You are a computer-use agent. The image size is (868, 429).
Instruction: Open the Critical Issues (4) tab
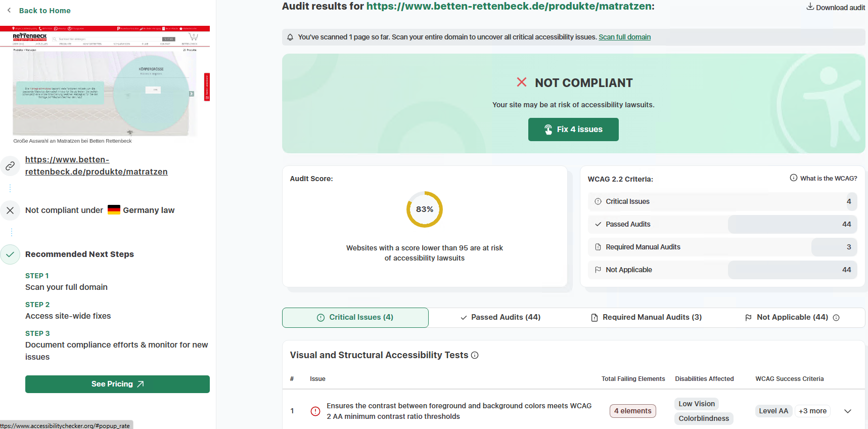tap(355, 318)
